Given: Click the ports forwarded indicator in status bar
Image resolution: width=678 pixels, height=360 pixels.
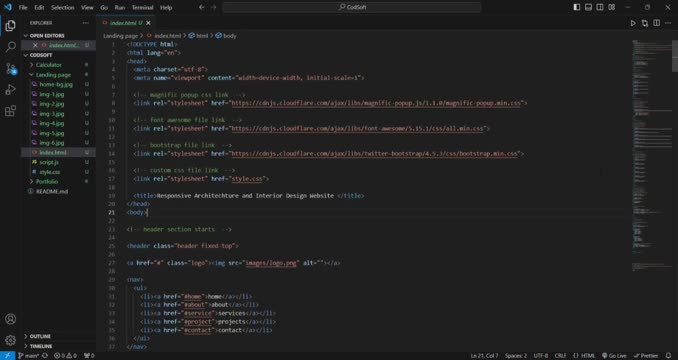Looking at the screenshot, I should click(x=89, y=356).
